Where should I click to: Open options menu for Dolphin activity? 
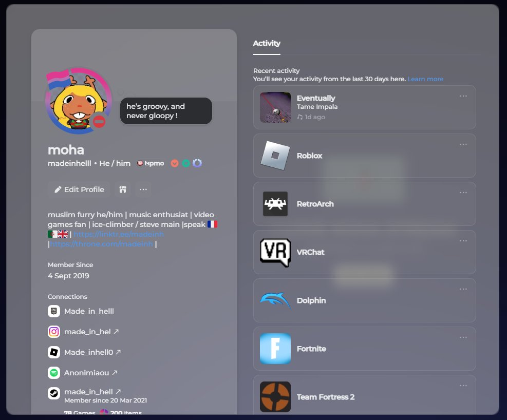point(463,289)
